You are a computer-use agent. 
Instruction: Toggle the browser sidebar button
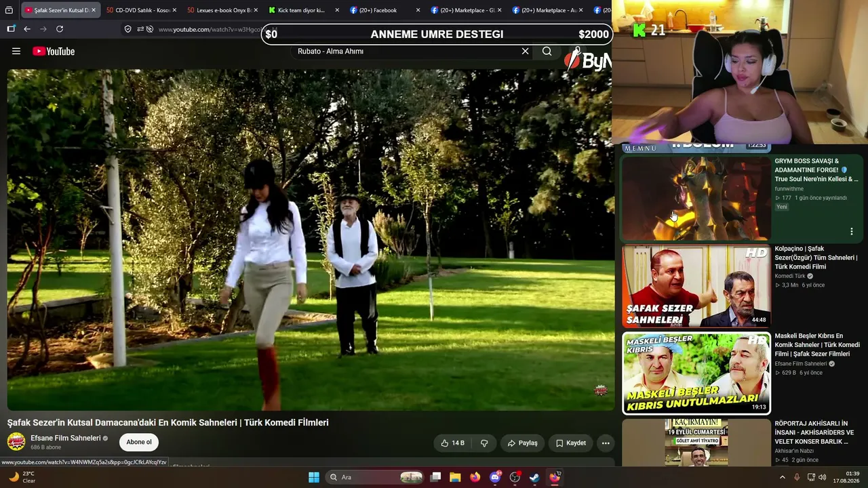pos(11,29)
